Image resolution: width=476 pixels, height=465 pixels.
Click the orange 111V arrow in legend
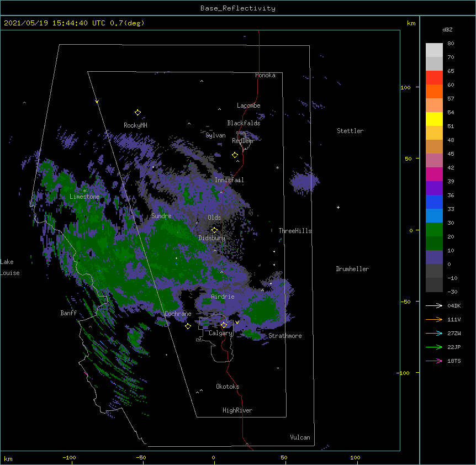point(434,319)
